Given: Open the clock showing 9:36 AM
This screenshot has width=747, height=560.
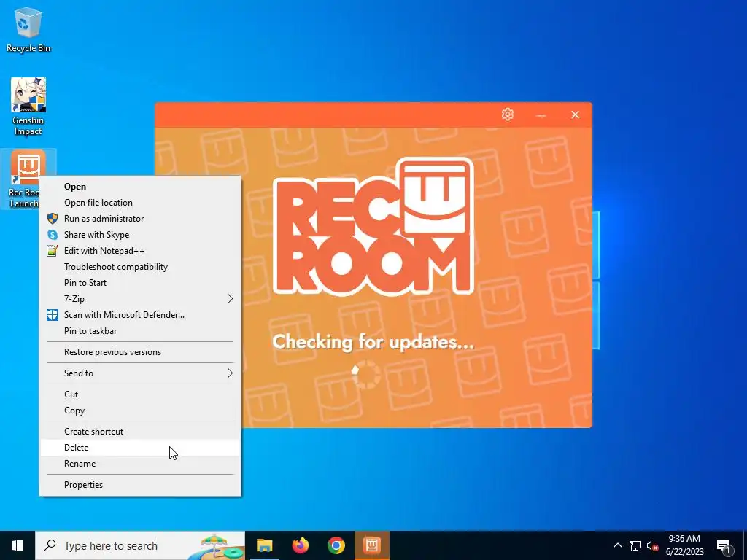Looking at the screenshot, I should coord(684,545).
